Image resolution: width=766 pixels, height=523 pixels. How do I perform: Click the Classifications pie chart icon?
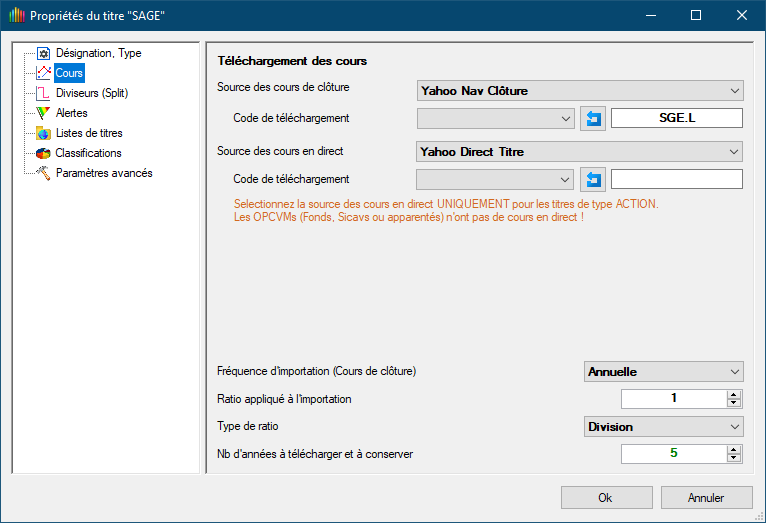click(43, 153)
